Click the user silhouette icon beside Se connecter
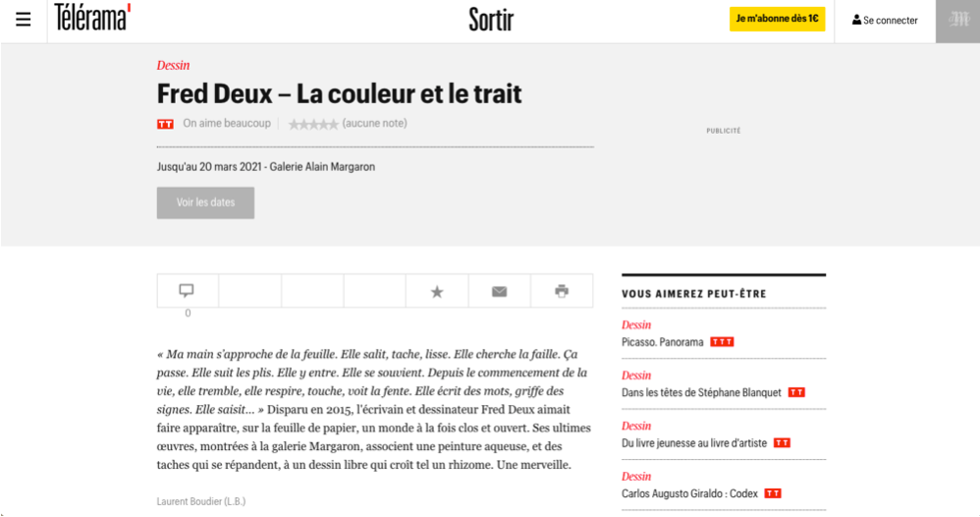The height and width of the screenshot is (517, 980). pos(856,20)
